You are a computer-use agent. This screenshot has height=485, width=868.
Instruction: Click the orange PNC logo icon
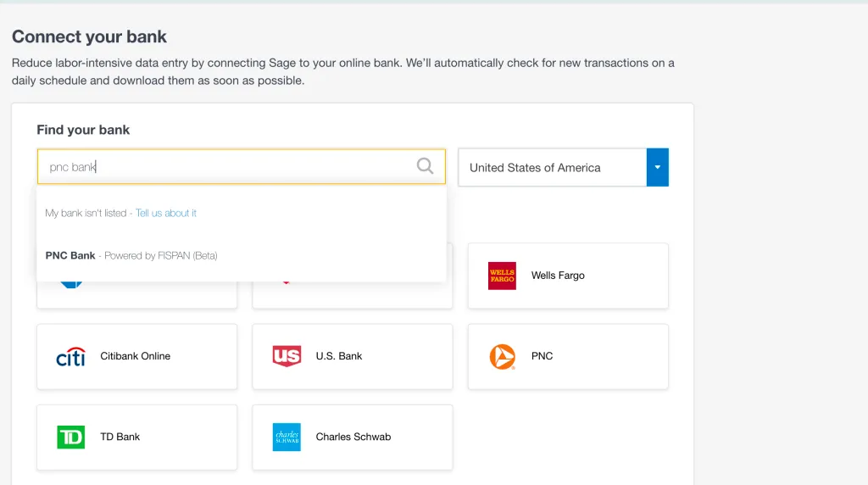tap(503, 357)
